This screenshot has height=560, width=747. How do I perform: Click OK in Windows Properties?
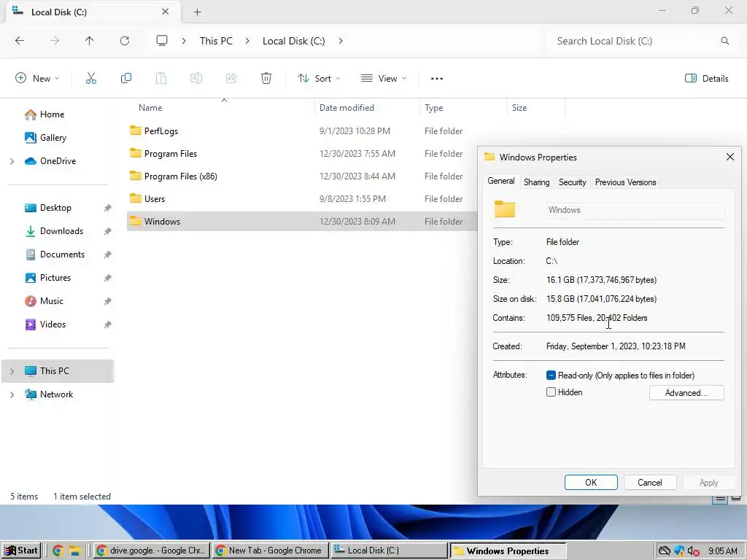[x=591, y=483]
